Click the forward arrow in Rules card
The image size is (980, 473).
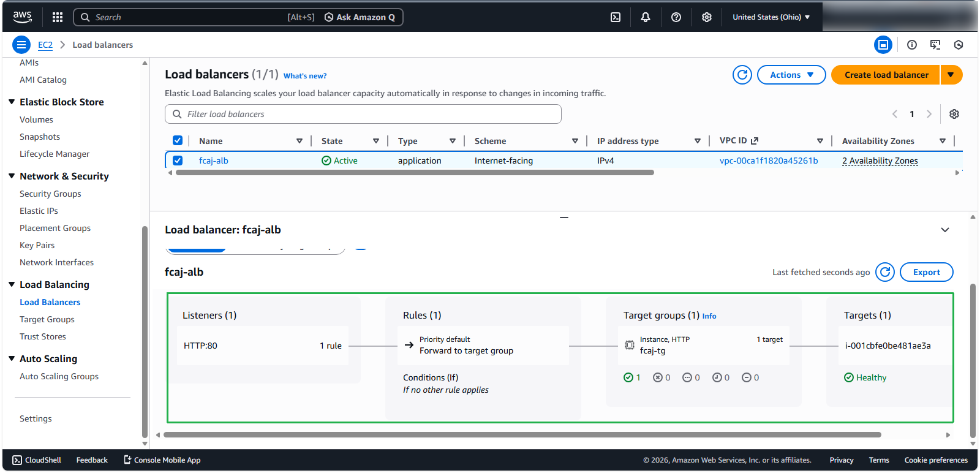coord(409,345)
